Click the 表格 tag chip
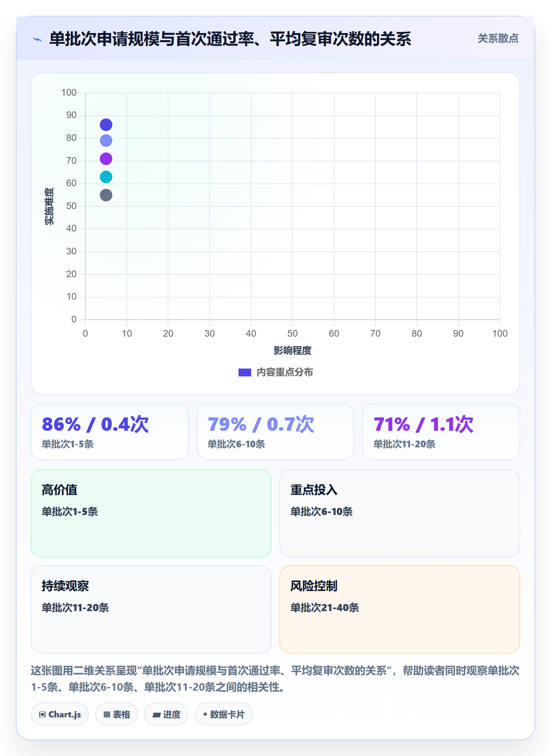The width and height of the screenshot is (551, 756). point(116,714)
